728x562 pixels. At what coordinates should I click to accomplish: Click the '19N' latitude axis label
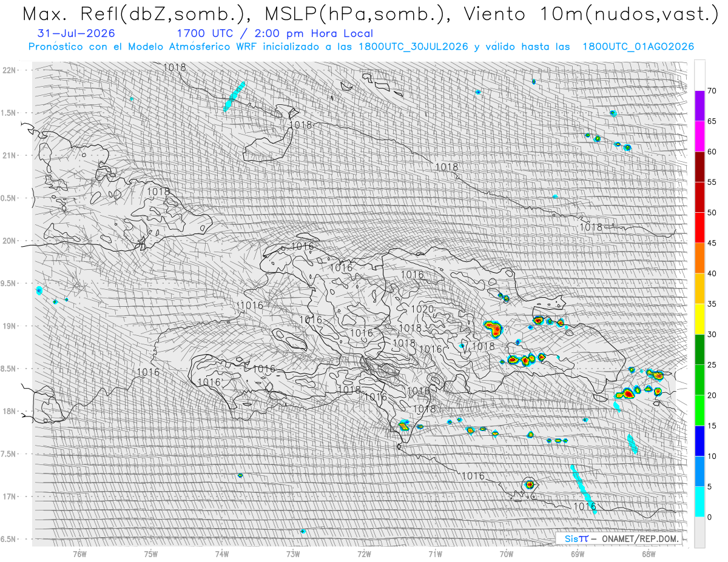9,326
